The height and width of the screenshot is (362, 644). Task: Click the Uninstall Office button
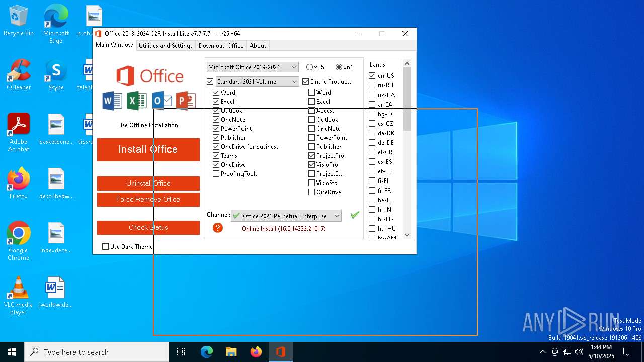[x=148, y=183]
